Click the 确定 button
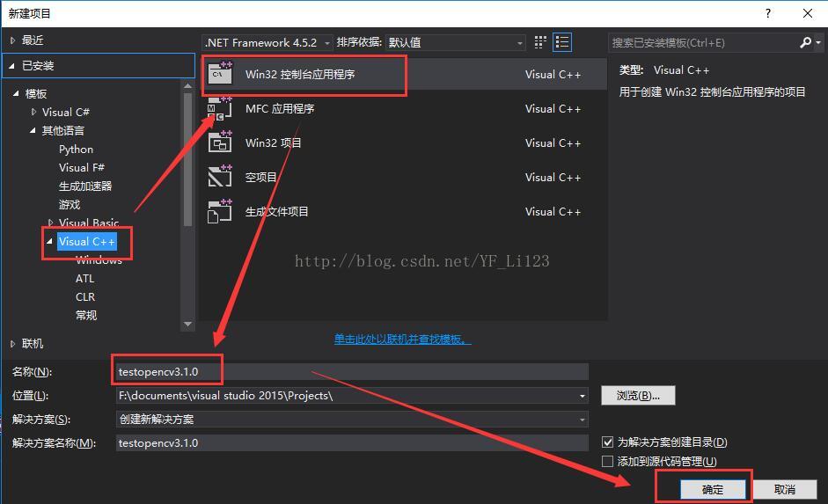 point(713,489)
